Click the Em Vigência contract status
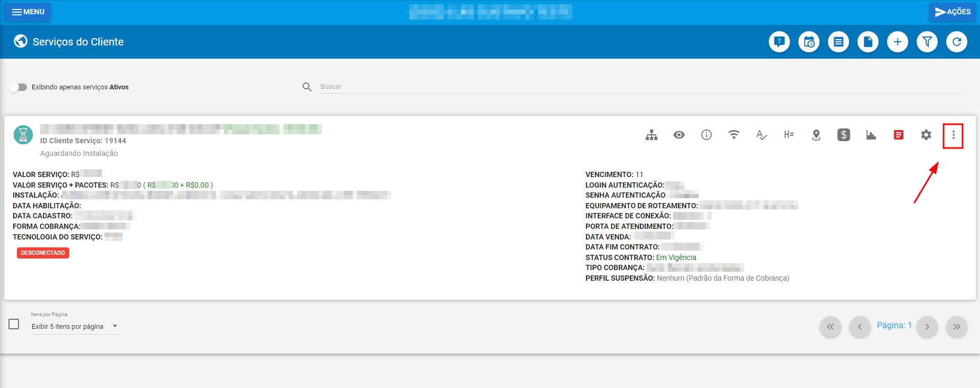 tap(676, 257)
